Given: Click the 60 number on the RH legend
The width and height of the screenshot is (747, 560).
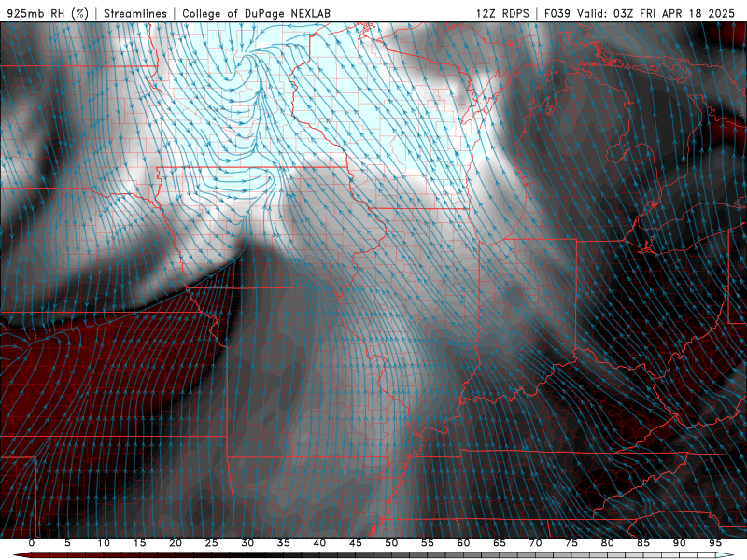Looking at the screenshot, I should click(x=463, y=543).
